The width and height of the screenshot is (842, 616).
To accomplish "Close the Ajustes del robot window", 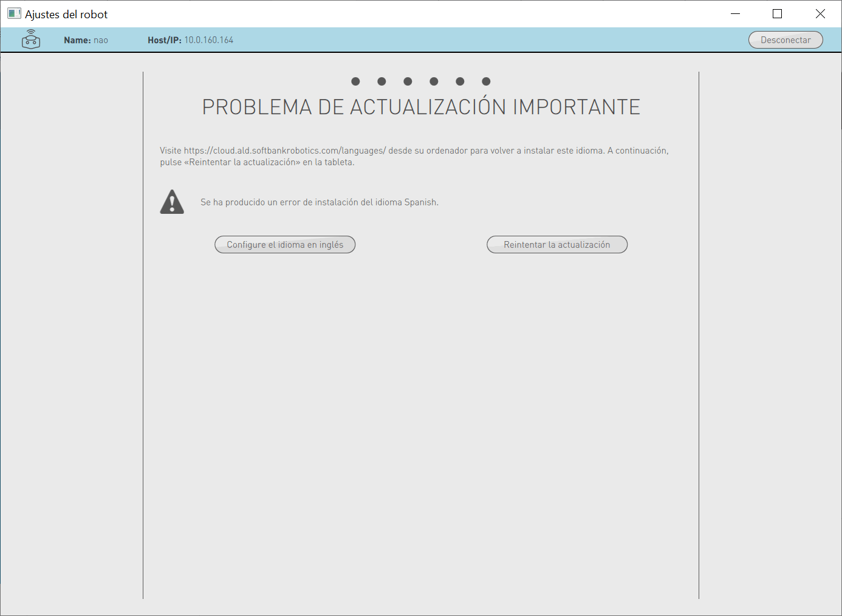I will 820,14.
